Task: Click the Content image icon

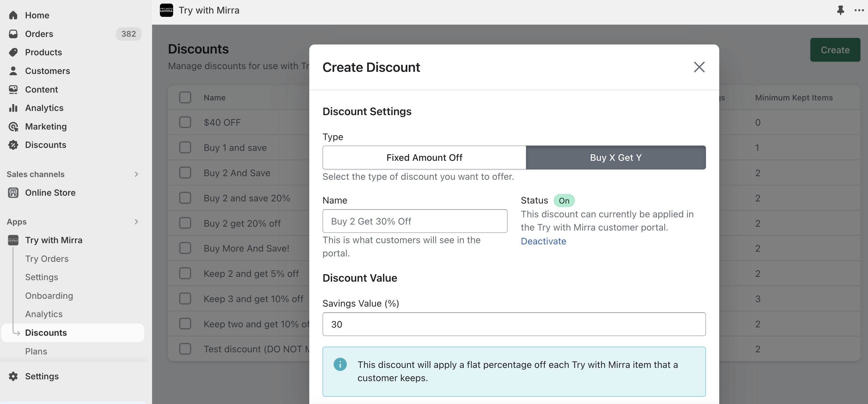Action: [13, 89]
